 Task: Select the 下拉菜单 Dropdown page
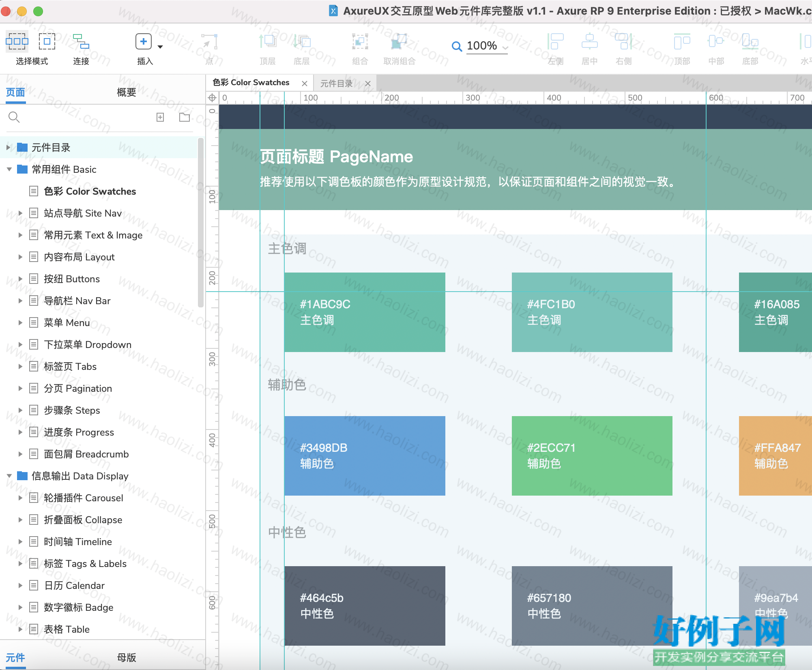(x=88, y=345)
